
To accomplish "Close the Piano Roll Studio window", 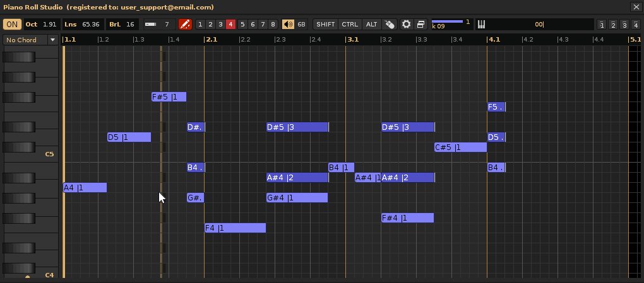I will click(635, 7).
